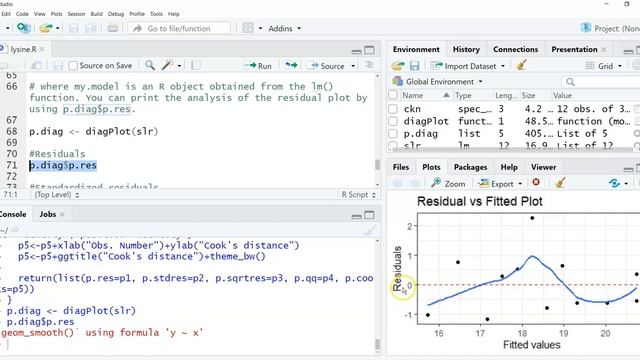Image resolution: width=640 pixels, height=360 pixels.
Task: Open the Export plot dropdown
Action: (x=500, y=183)
